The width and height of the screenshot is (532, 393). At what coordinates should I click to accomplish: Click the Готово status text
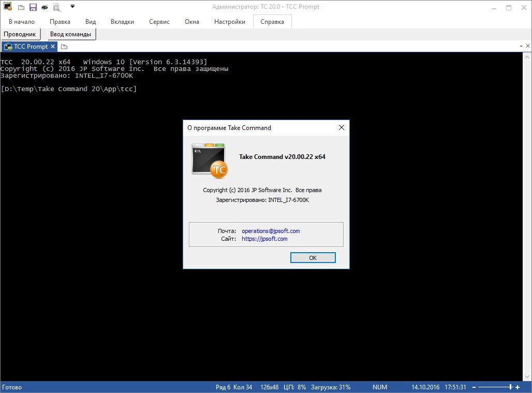pos(12,387)
